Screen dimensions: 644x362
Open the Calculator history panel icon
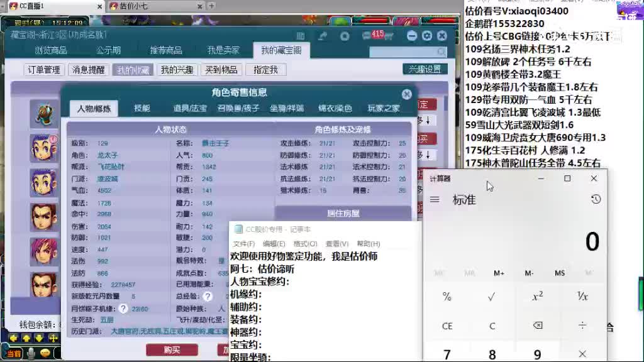(596, 199)
